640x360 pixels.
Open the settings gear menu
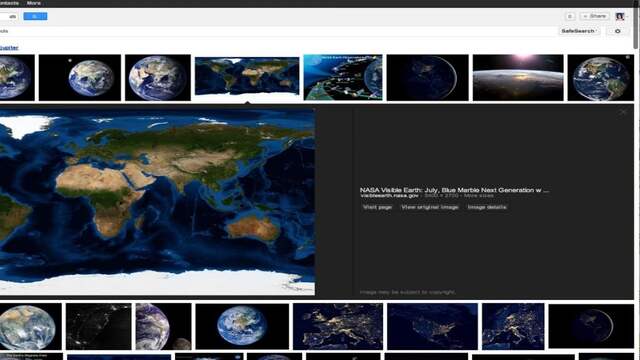618,31
